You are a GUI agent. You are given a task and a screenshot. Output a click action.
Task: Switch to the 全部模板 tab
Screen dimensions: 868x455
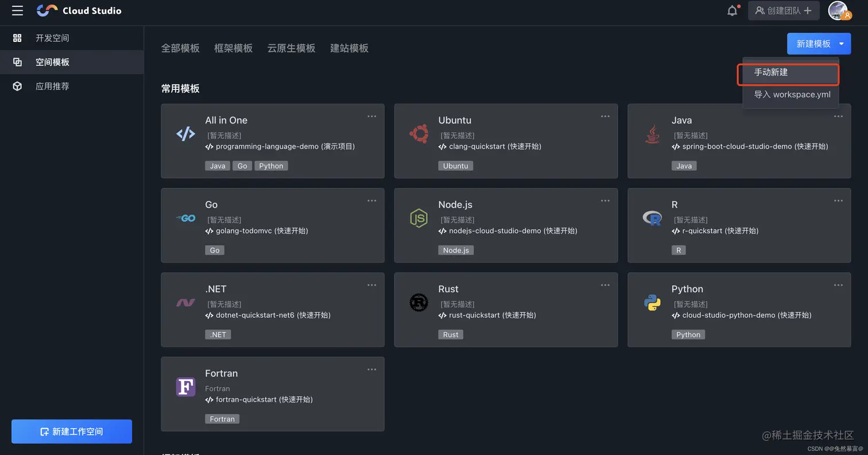pos(180,48)
